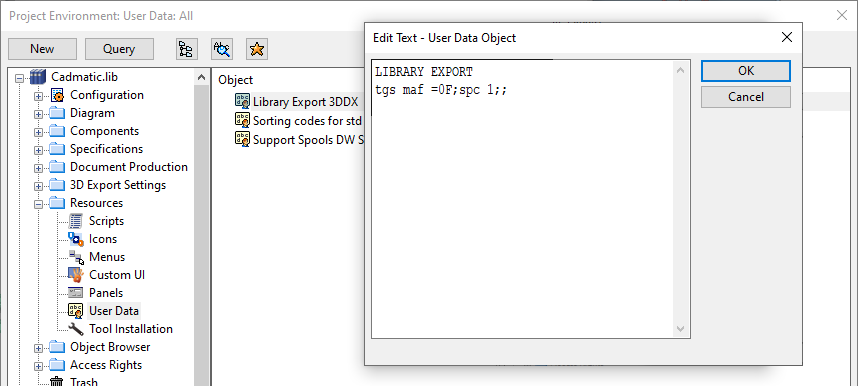This screenshot has height=386, width=858.
Task: Select Library Export 3DDX object
Action: pyautogui.click(x=305, y=101)
